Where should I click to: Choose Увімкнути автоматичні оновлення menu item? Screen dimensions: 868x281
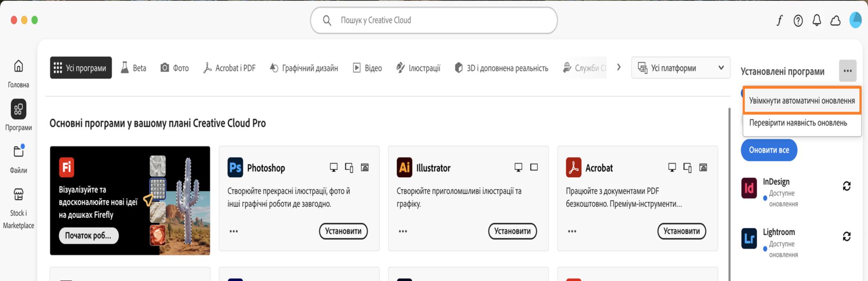(x=802, y=100)
